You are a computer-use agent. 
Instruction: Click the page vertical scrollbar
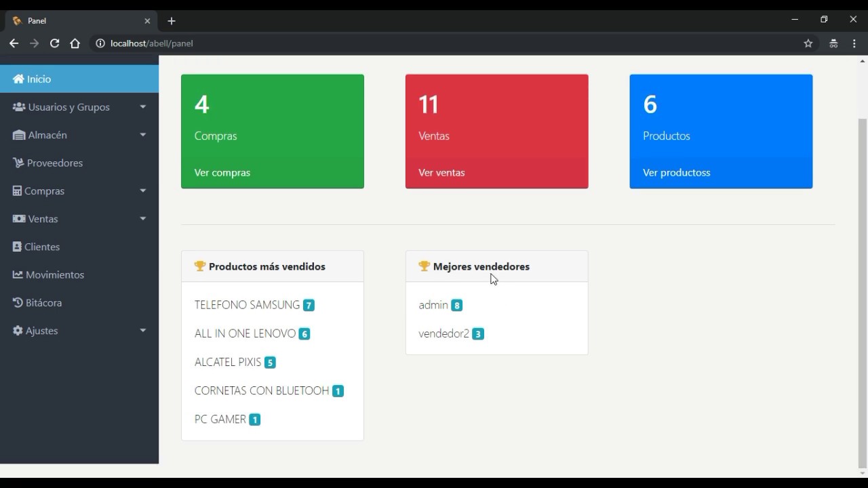point(862,293)
